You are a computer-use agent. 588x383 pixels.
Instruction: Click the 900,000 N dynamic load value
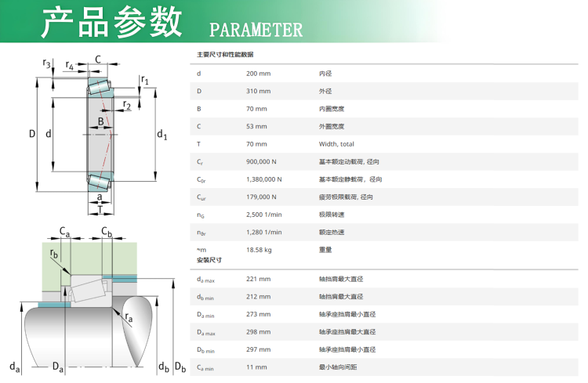(263, 161)
